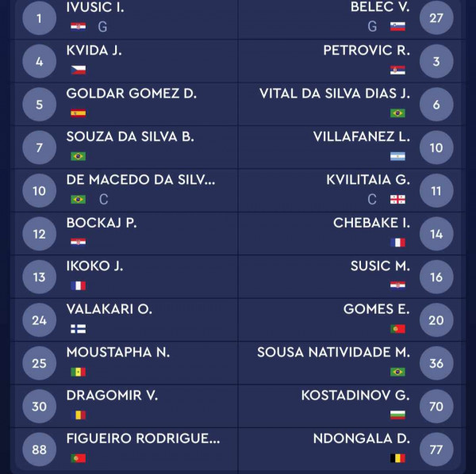The height and width of the screenshot is (474, 476).
Task: Click the Slovenia flag under Belec V.
Action: point(397,27)
